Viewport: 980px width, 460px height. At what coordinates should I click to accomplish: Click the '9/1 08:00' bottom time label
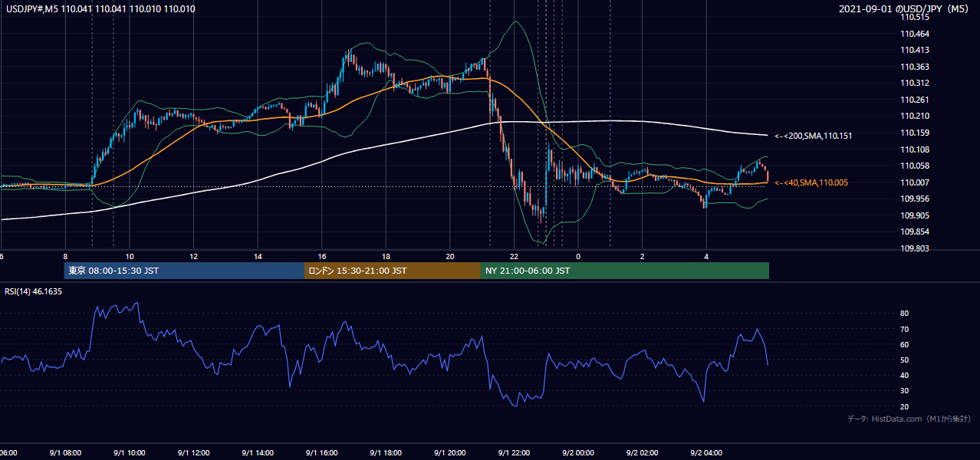64,453
